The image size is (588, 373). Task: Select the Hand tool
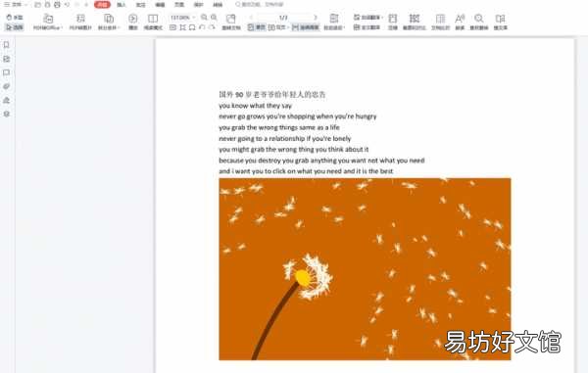point(15,18)
